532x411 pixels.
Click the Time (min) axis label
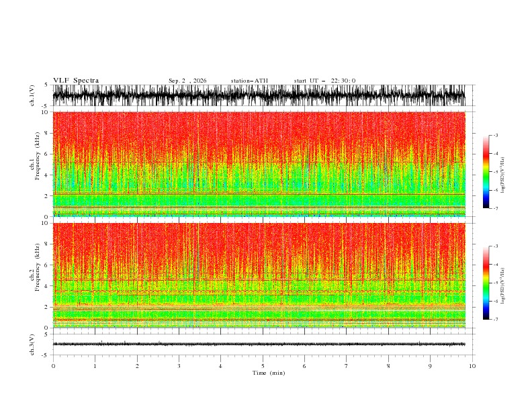point(269,373)
